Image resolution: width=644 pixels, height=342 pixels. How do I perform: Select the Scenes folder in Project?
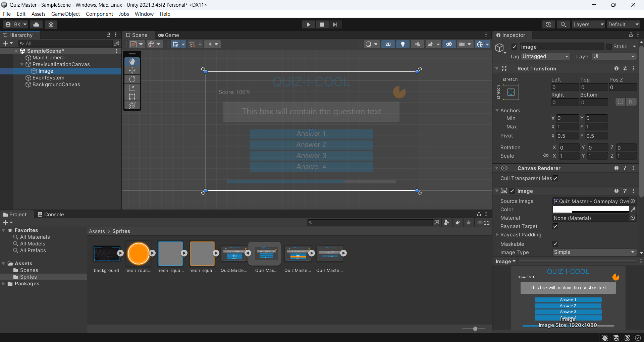coord(29,270)
